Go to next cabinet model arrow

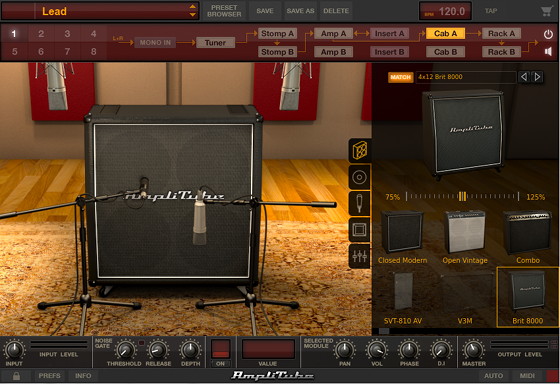(537, 77)
